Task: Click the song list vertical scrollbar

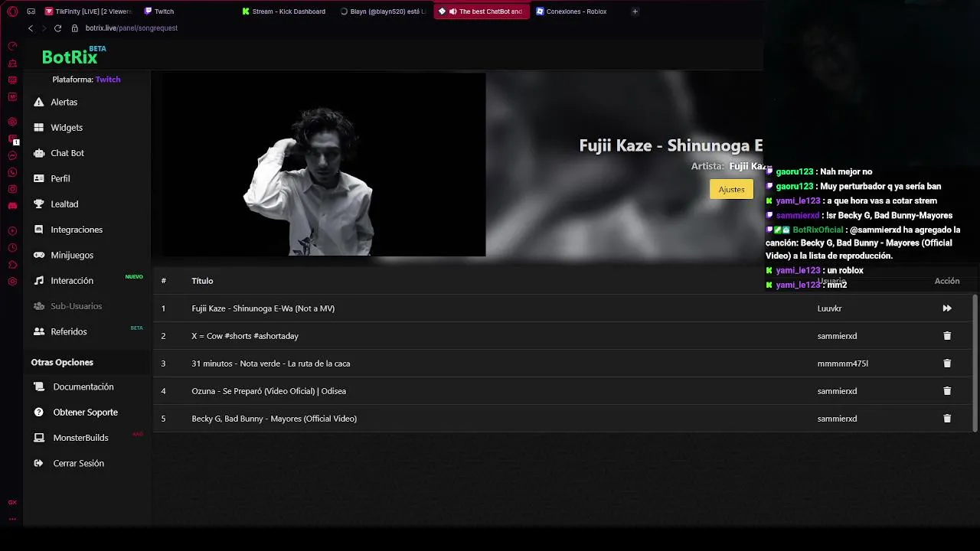Action: click(975, 363)
